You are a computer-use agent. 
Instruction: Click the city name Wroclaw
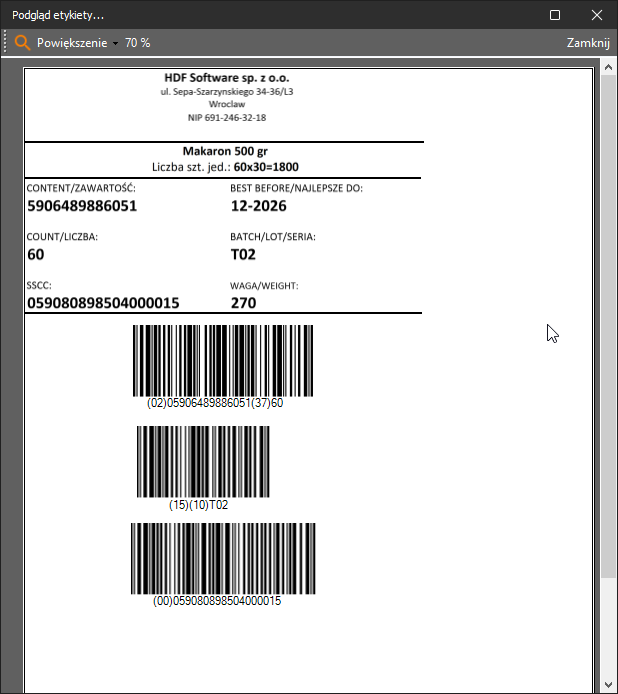227,104
